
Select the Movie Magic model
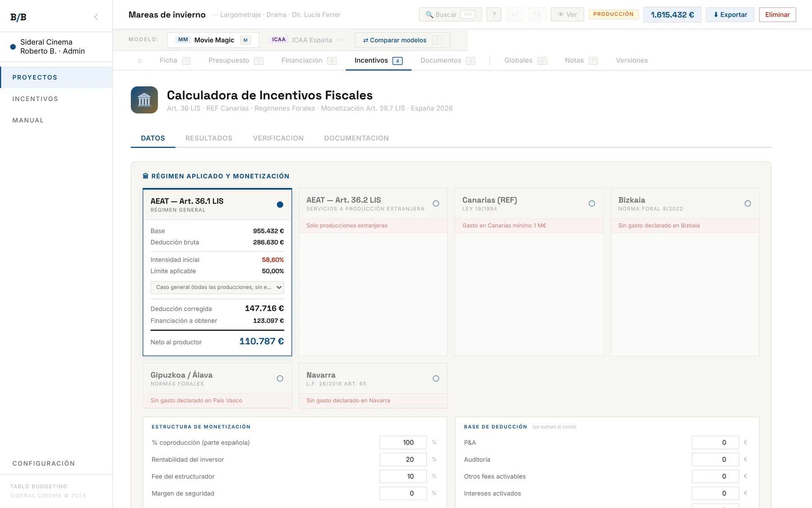(x=213, y=40)
